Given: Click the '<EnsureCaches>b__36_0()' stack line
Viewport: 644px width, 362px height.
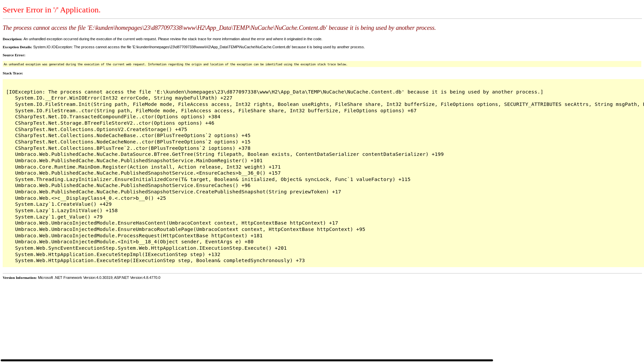Looking at the screenshot, I should coord(148,173).
